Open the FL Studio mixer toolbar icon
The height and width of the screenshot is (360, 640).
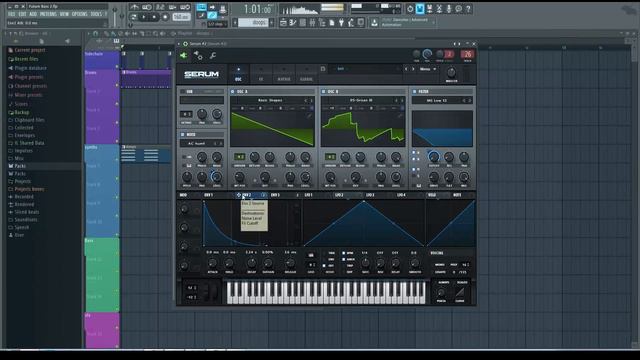[313, 23]
